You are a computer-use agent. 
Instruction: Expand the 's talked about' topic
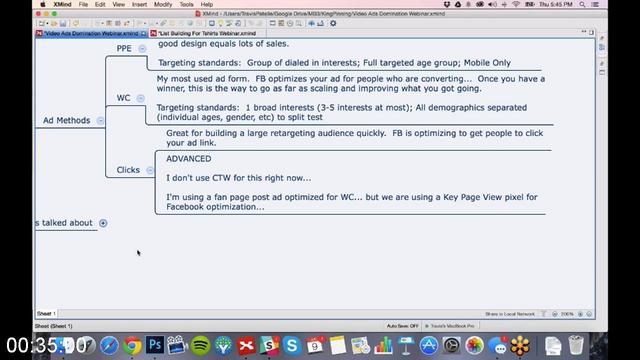tap(103, 223)
